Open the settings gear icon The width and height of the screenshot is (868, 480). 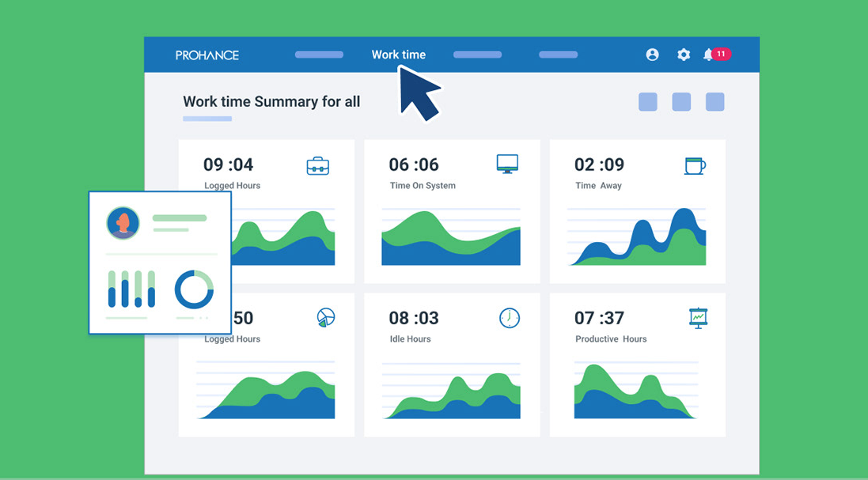(x=684, y=55)
